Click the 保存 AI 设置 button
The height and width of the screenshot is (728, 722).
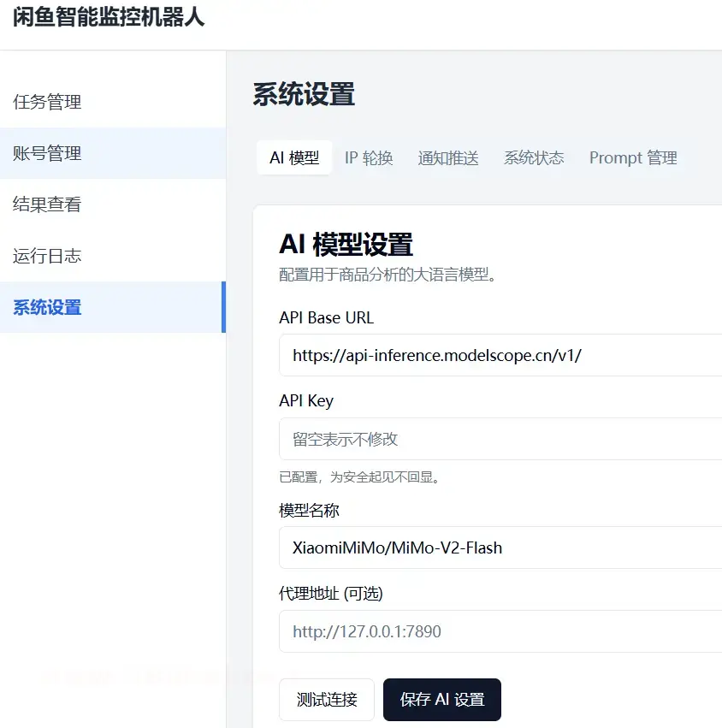(441, 700)
